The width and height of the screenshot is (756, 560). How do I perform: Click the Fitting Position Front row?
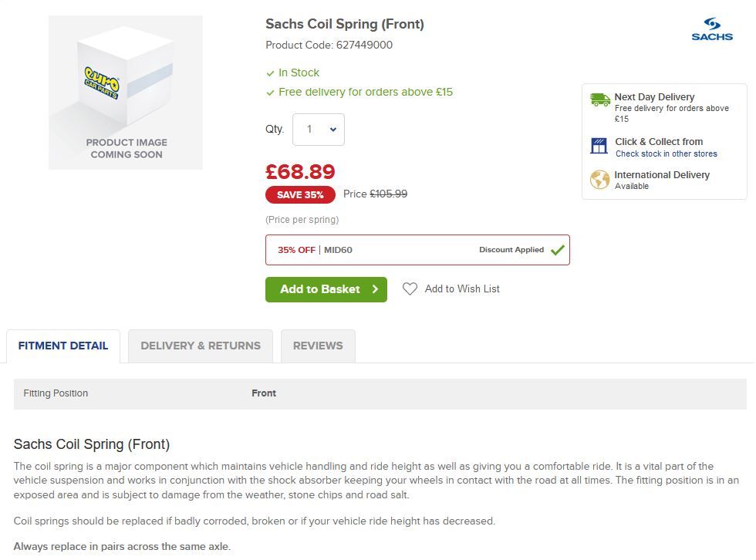click(x=378, y=393)
